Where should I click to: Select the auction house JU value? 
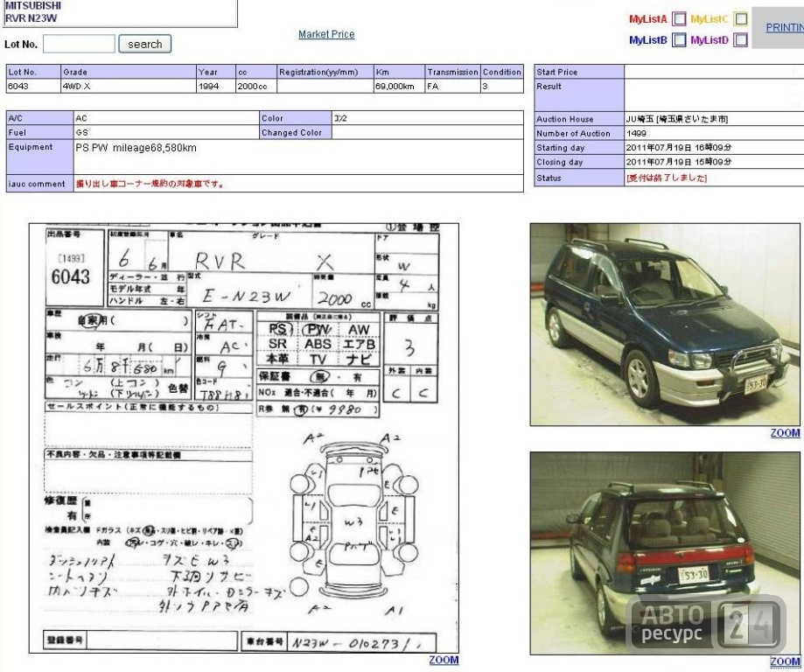pyautogui.click(x=677, y=119)
